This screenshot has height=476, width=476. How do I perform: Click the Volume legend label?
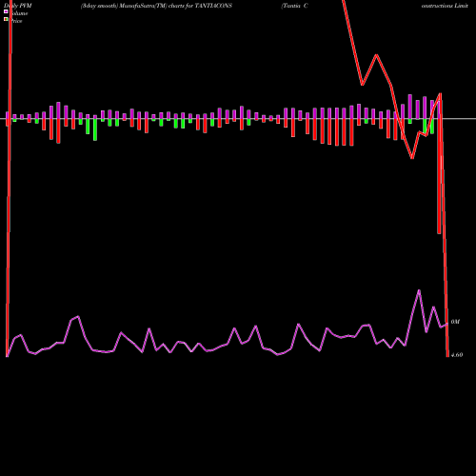coord(19,13)
